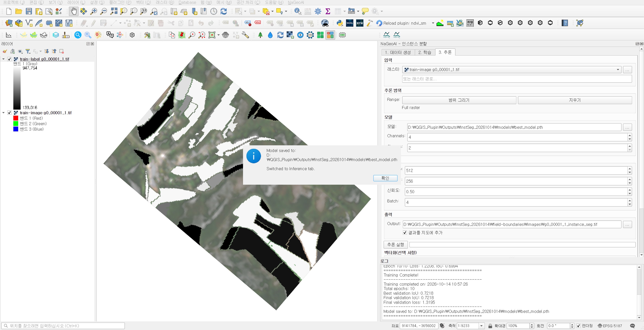The width and height of the screenshot is (644, 330).
Task: Click the blue water drop plugin icon
Action: pos(270,35)
